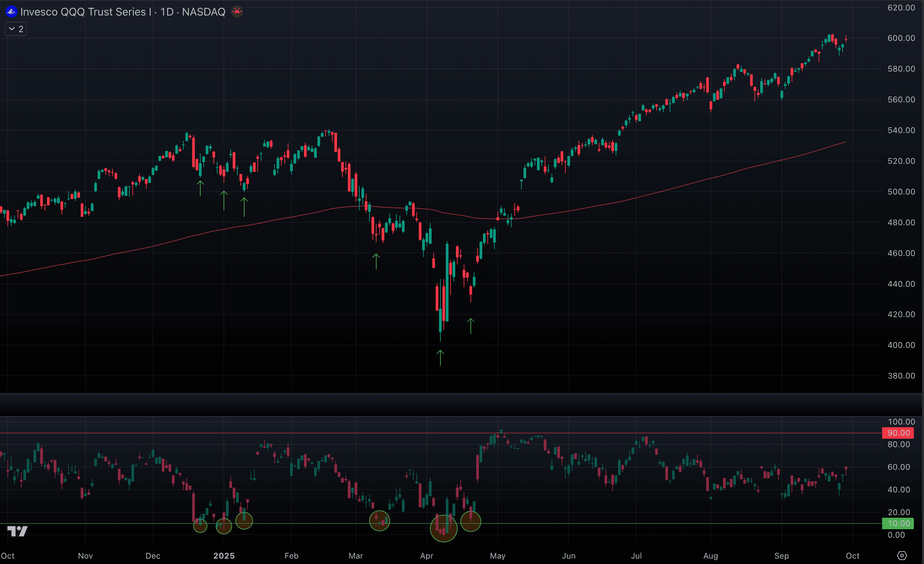
Task: Click the green circle below late April oscillator
Action: coord(471,521)
